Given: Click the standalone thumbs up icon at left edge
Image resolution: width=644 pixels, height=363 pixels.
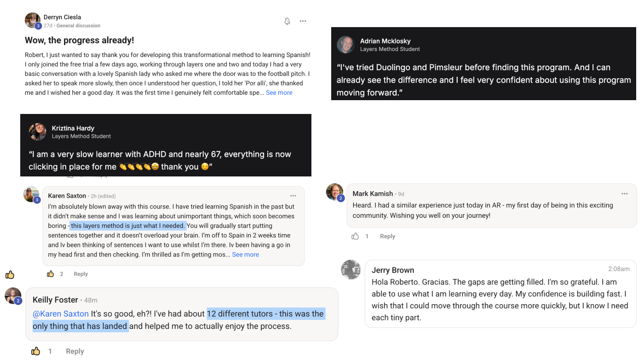Looking at the screenshot, I should [10, 275].
